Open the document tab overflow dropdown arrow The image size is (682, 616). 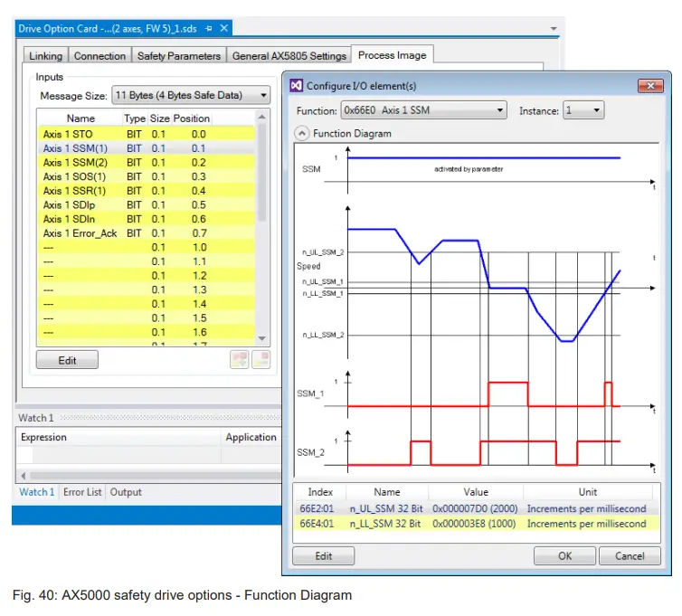coord(554,29)
